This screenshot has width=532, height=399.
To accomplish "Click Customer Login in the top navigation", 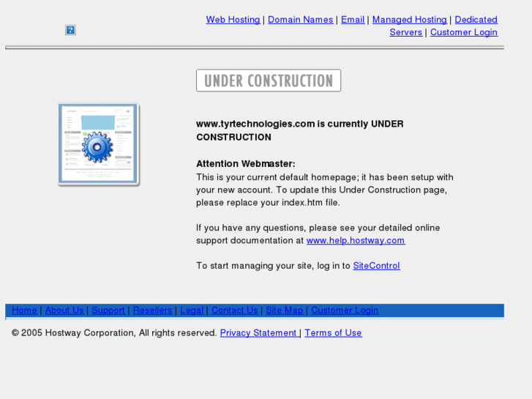I will 464,32.
